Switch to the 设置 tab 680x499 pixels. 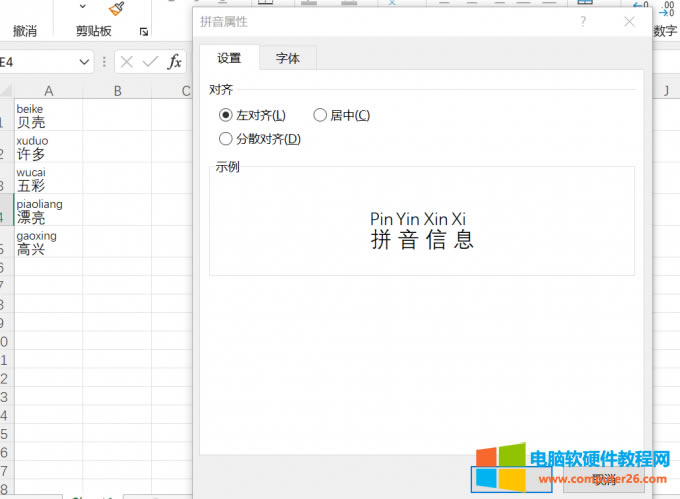pos(229,58)
